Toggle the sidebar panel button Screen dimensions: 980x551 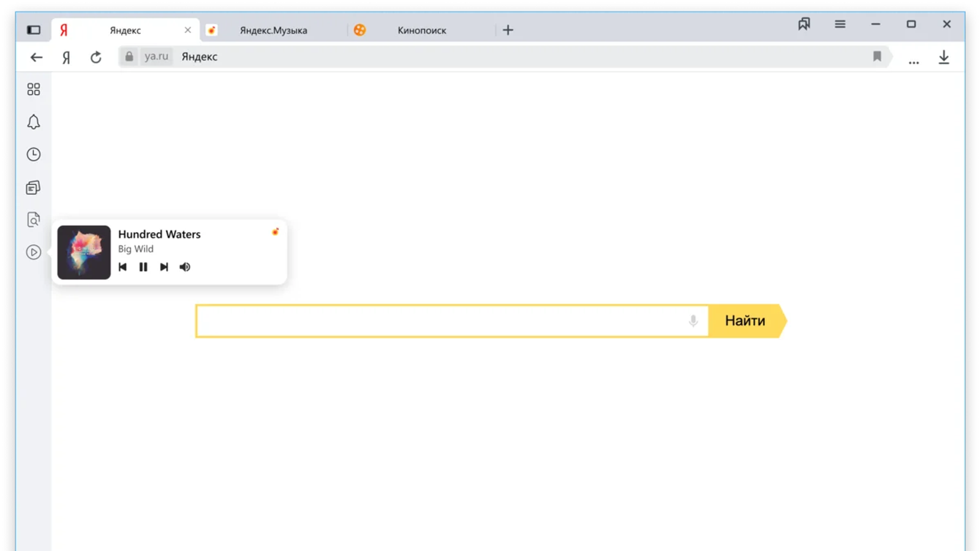click(34, 30)
